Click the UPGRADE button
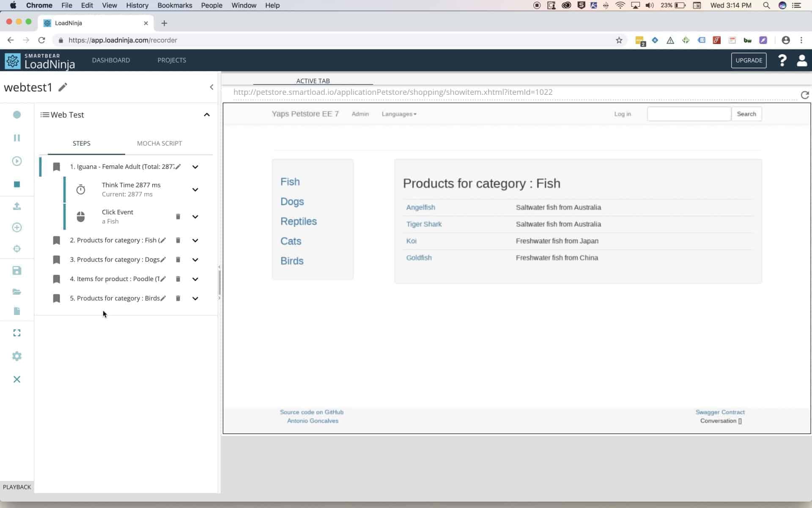Image resolution: width=812 pixels, height=508 pixels. tap(749, 60)
